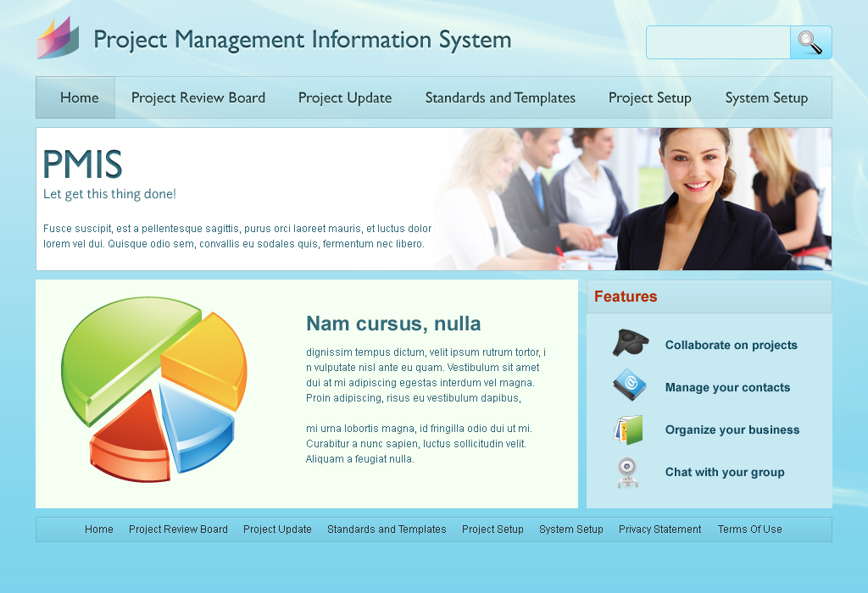Click the paragraph starting 'dignissim tempus dictum'
This screenshot has height=593, width=868.
426,375
